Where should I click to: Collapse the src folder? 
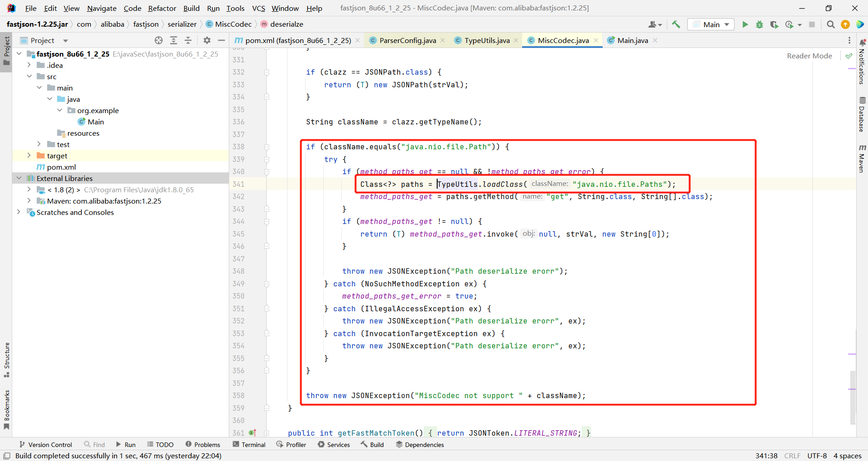tap(29, 76)
